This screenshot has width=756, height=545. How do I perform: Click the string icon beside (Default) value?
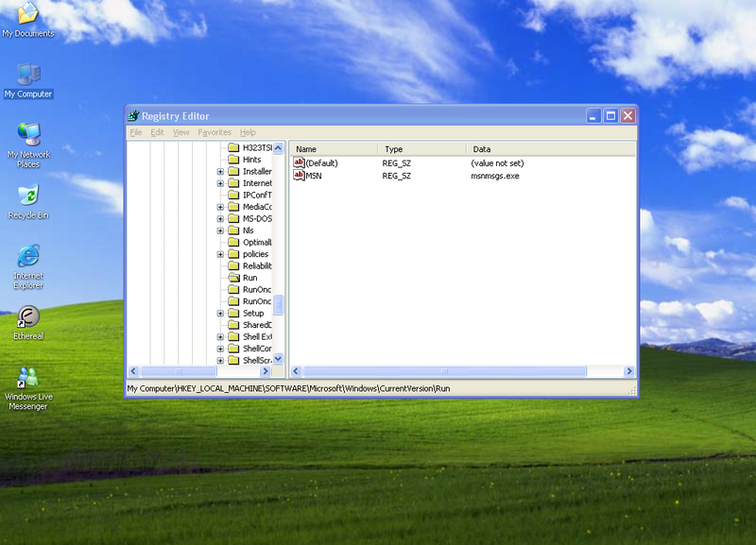click(299, 162)
